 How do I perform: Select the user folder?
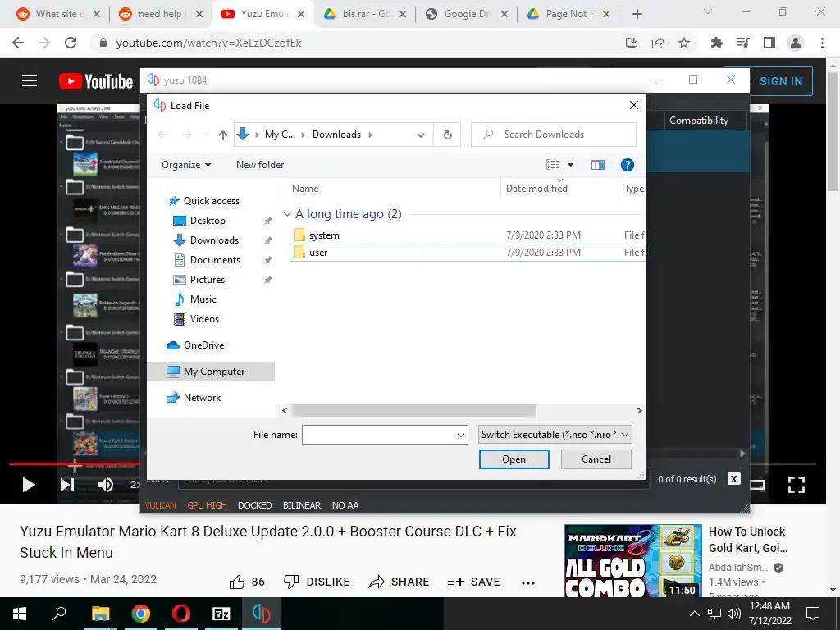[467, 253]
